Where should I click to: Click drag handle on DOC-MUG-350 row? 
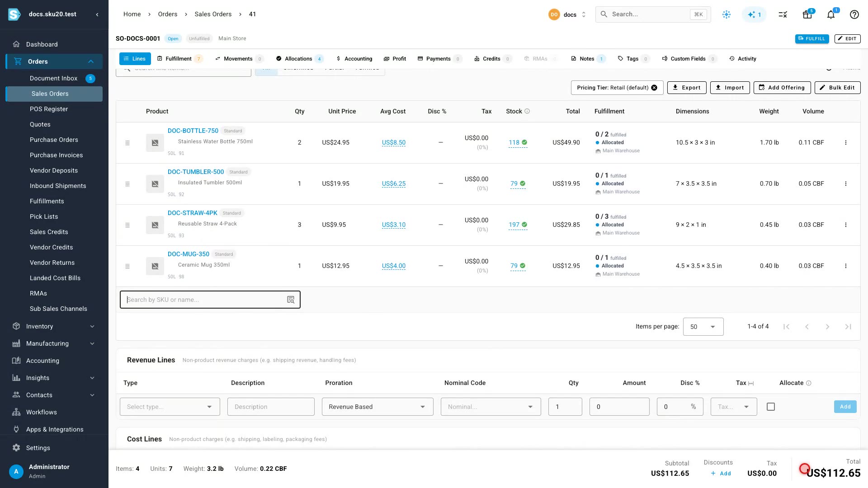(x=127, y=266)
